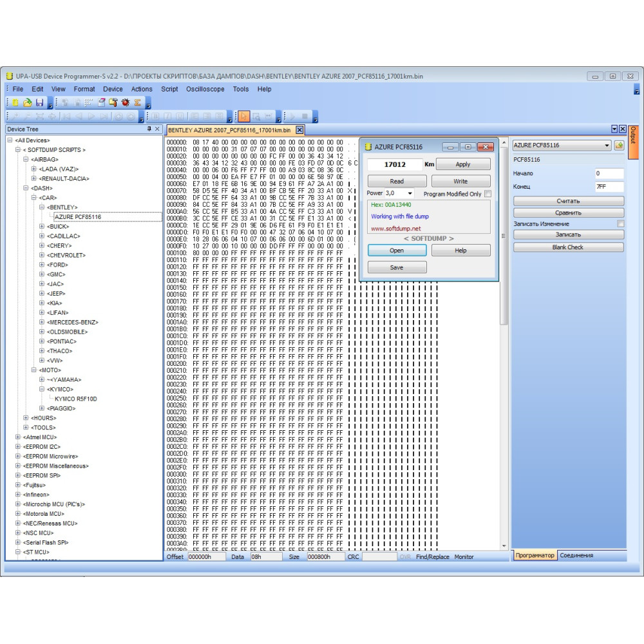Click the red bug debug icon

(x=126, y=102)
